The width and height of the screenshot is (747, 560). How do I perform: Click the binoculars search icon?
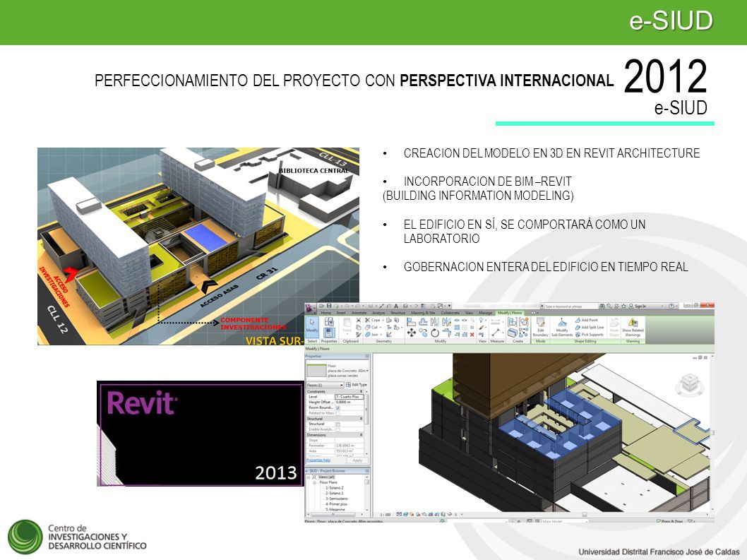point(602,306)
